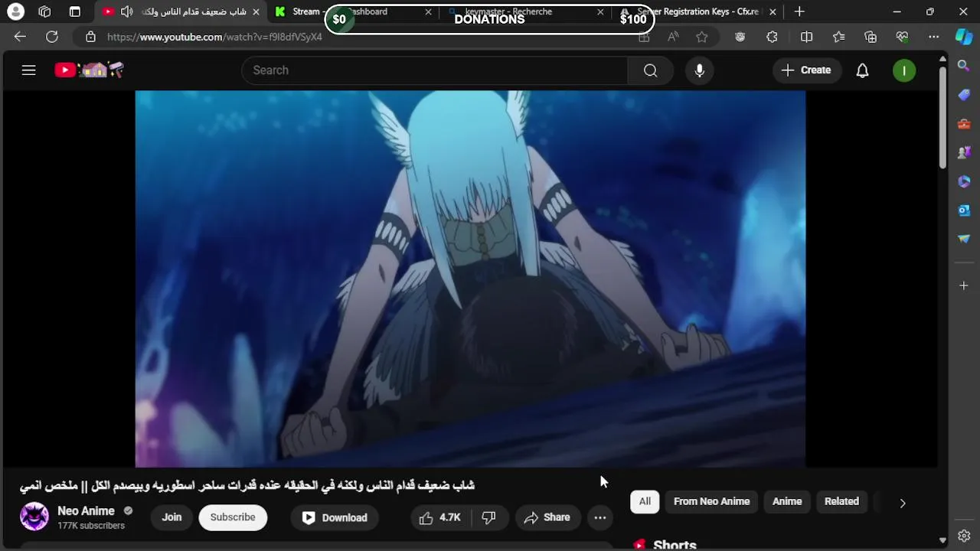Show more filter chips with arrow
The width and height of the screenshot is (980, 551).
pyautogui.click(x=902, y=503)
